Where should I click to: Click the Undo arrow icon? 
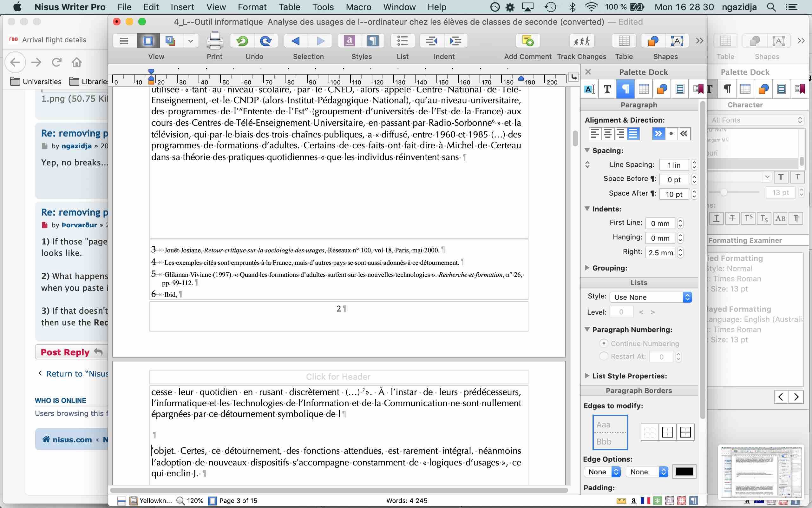242,41
